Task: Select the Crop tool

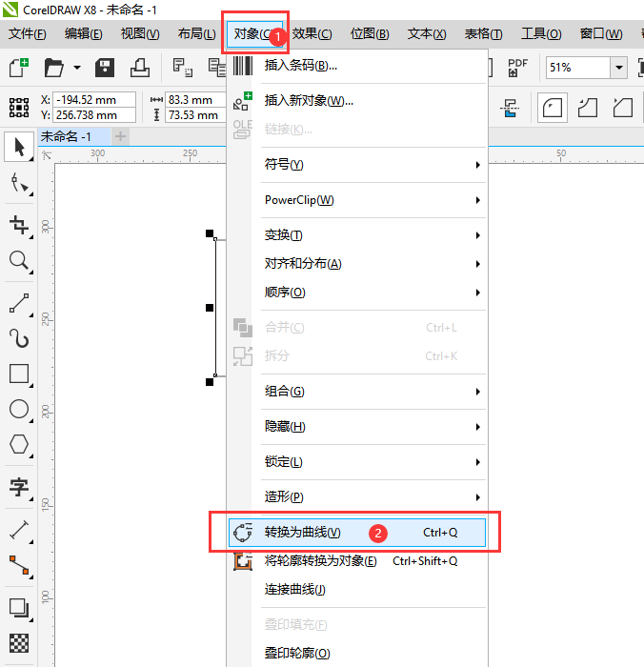Action: pyautogui.click(x=18, y=224)
